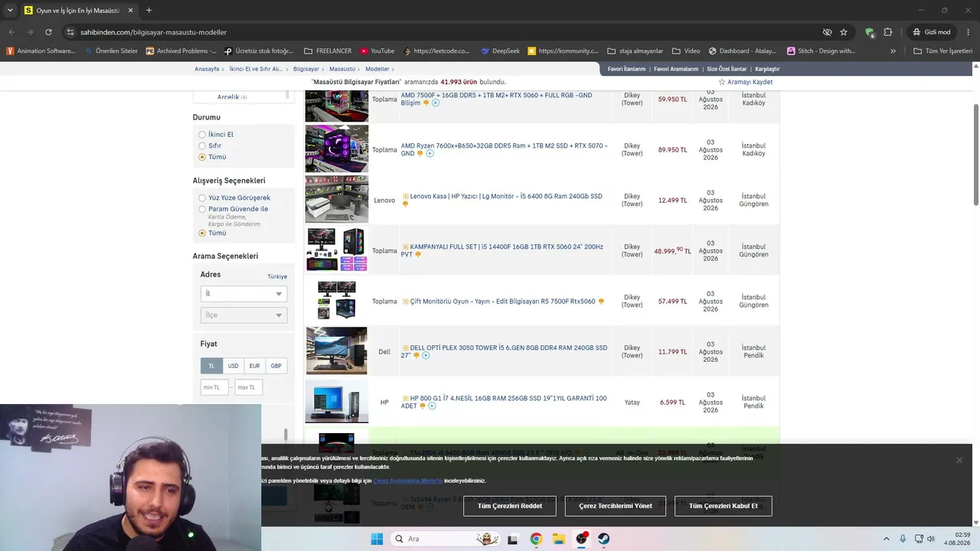Switch price currency to USD

tap(233, 366)
